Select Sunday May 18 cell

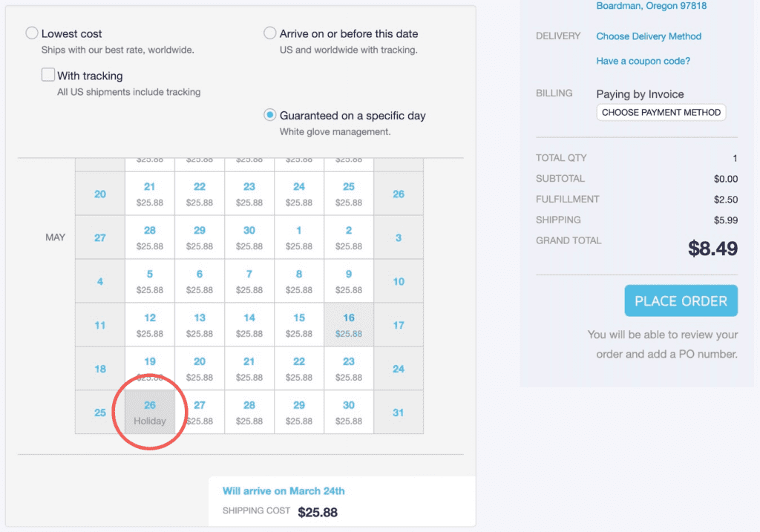(100, 369)
